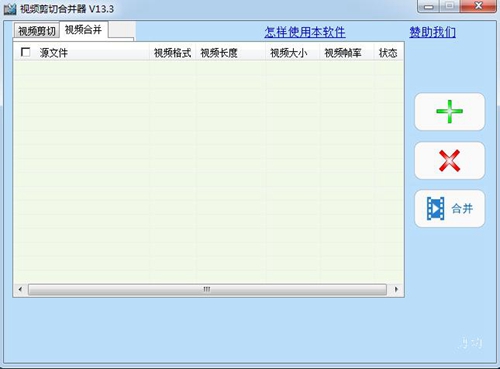This screenshot has height=369, width=500.
Task: Click the horizontal scrollbar thumb
Action: point(207,289)
